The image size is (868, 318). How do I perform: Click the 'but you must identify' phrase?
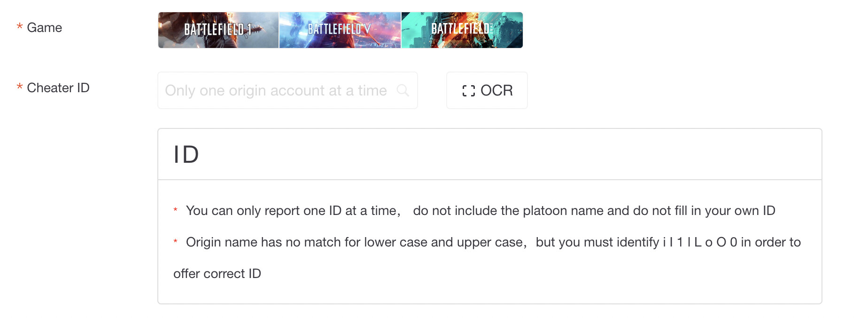(x=597, y=242)
